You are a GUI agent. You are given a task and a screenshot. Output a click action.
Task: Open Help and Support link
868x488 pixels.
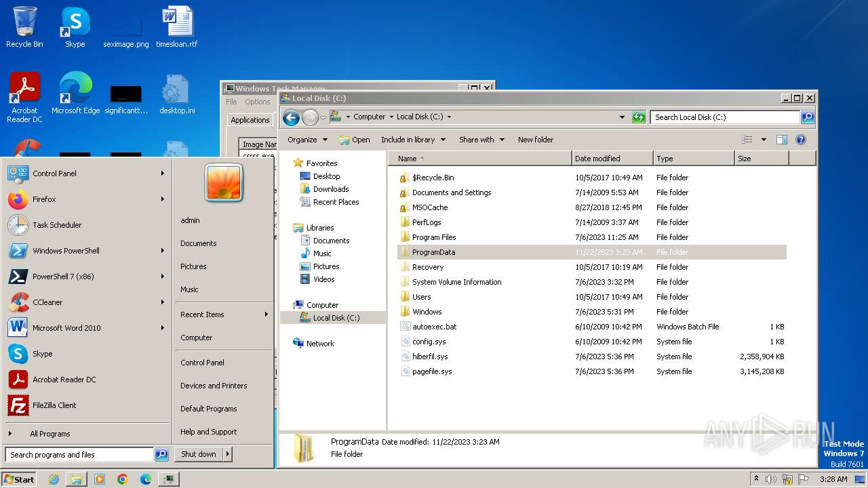208,432
